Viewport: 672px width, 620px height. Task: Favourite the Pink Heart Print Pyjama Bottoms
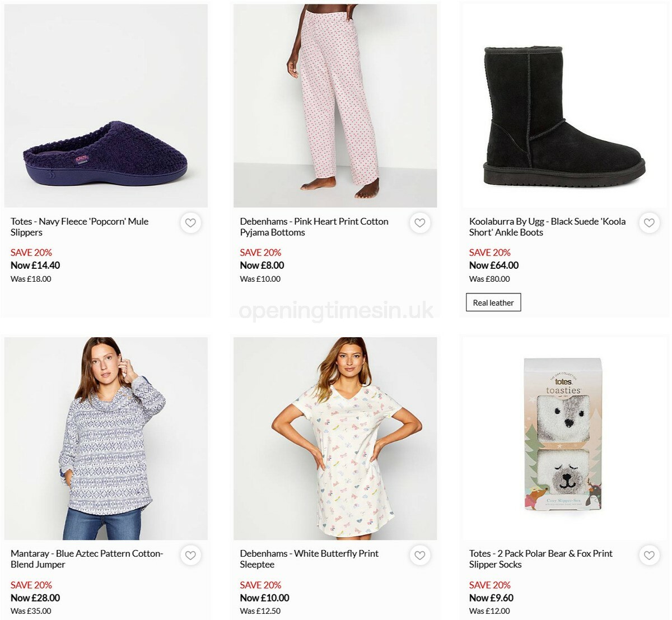coord(420,223)
